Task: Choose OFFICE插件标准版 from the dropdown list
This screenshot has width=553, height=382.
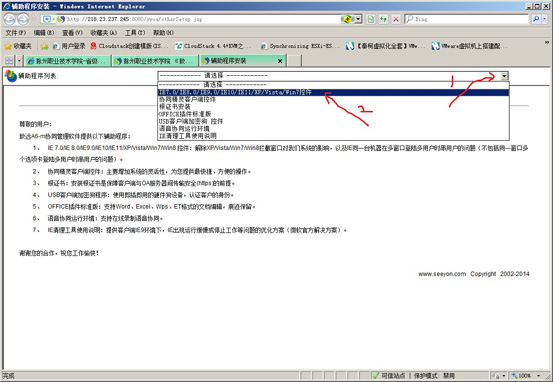Action: (333, 114)
